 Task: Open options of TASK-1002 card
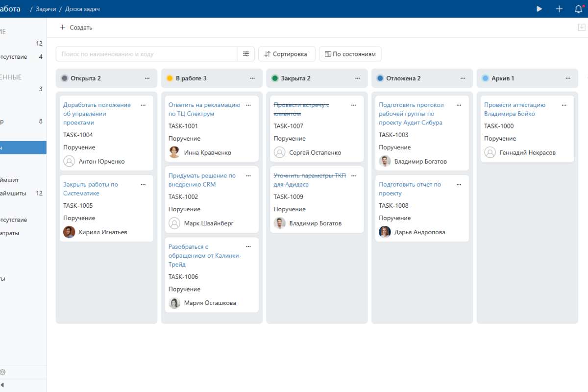tap(248, 176)
